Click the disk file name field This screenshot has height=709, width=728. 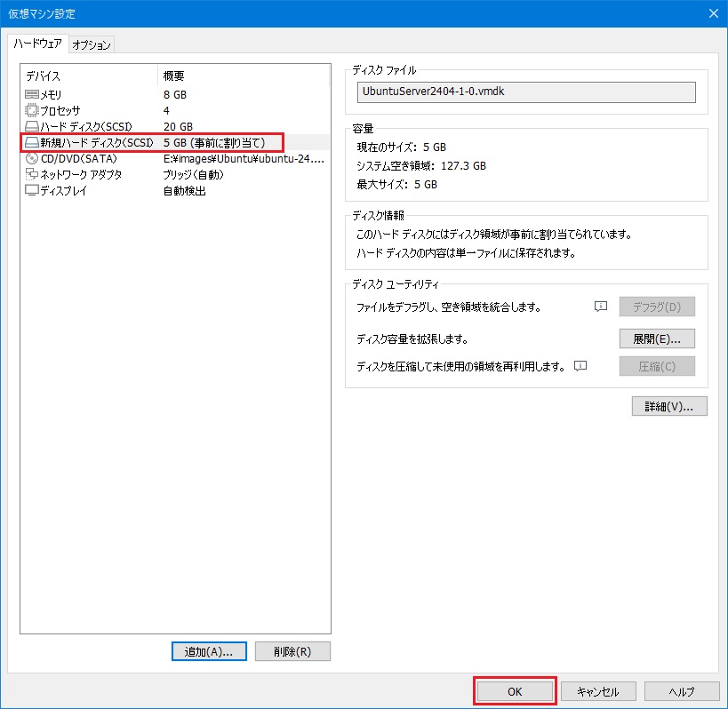526,92
